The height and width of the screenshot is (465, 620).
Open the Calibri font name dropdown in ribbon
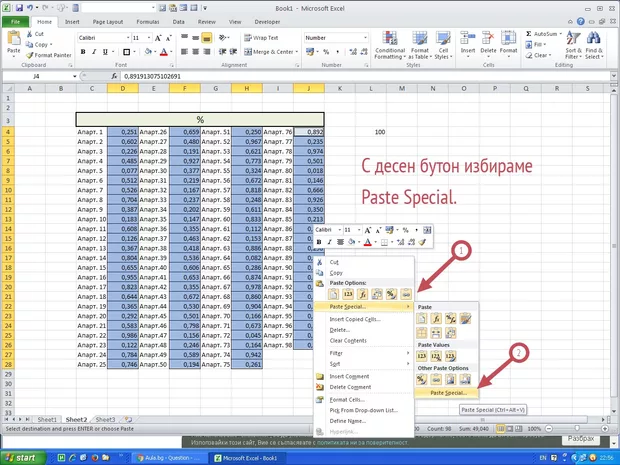[x=128, y=38]
